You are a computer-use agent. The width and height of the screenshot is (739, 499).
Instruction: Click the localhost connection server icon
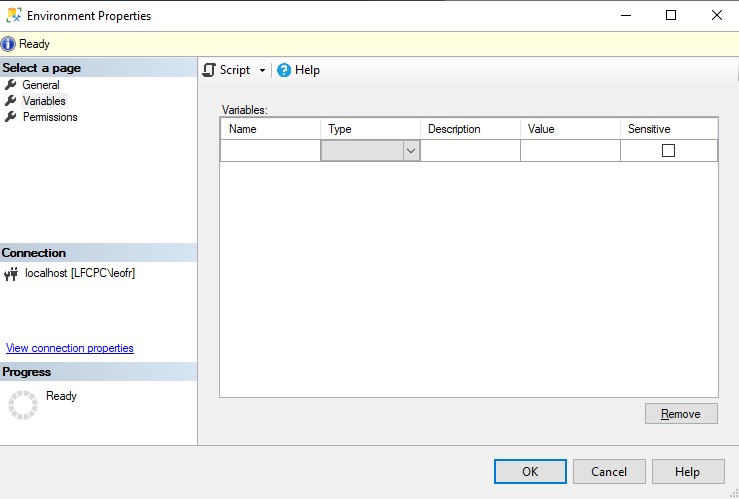pos(11,274)
